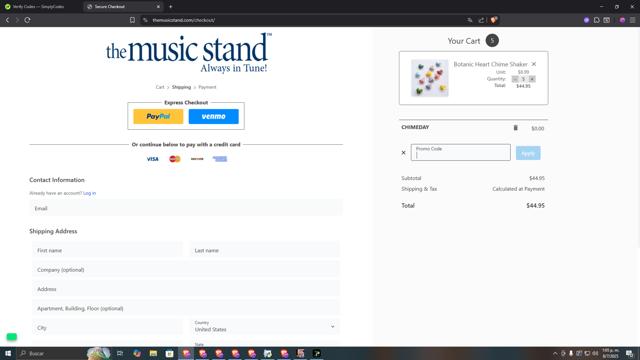Decrease the quantity with the minus button
Viewport: 640px width, 360px height.
click(x=515, y=79)
